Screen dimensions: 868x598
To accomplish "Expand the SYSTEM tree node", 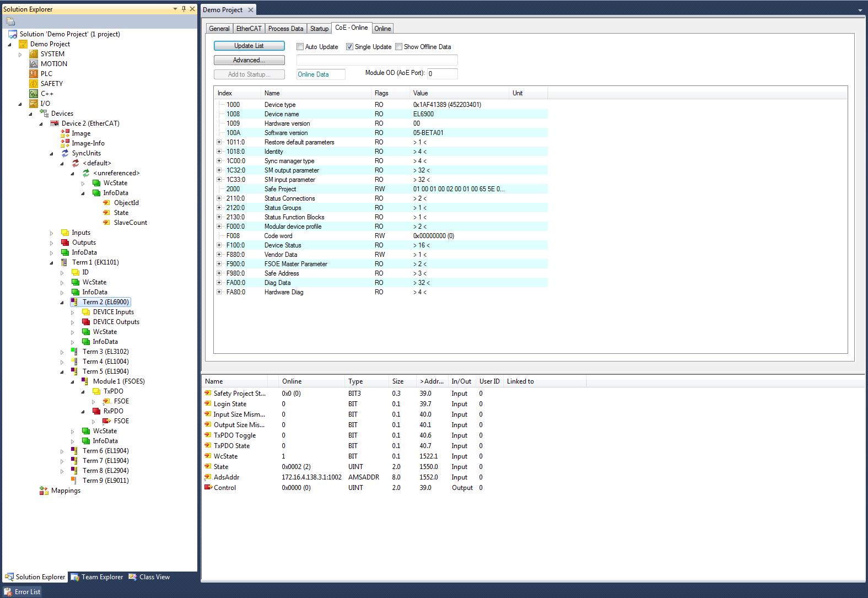I will click(x=20, y=55).
